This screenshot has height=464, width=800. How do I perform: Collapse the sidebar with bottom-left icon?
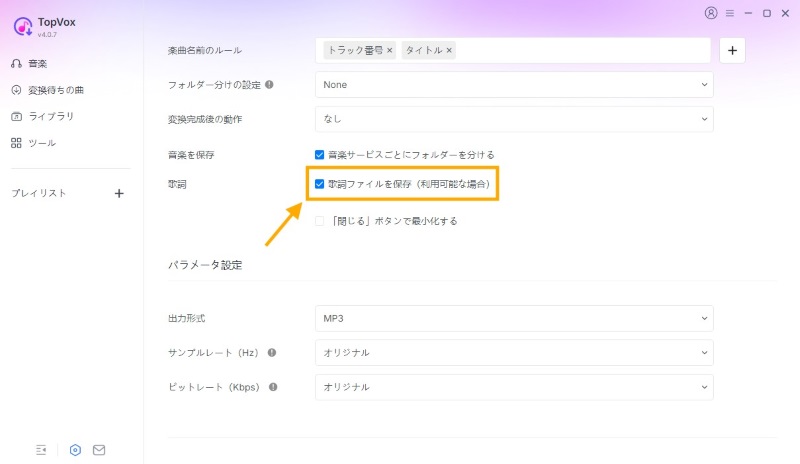pos(41,450)
